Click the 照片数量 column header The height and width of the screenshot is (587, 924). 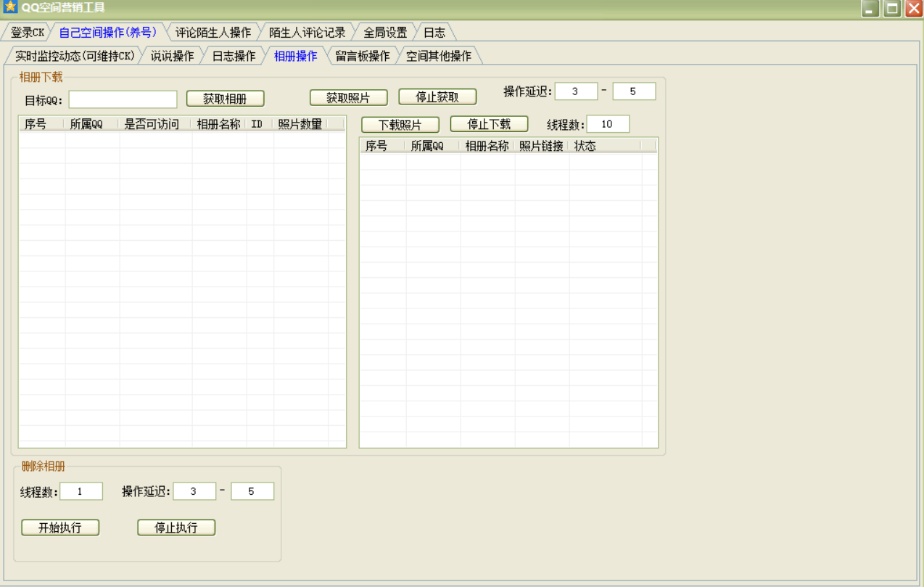300,124
